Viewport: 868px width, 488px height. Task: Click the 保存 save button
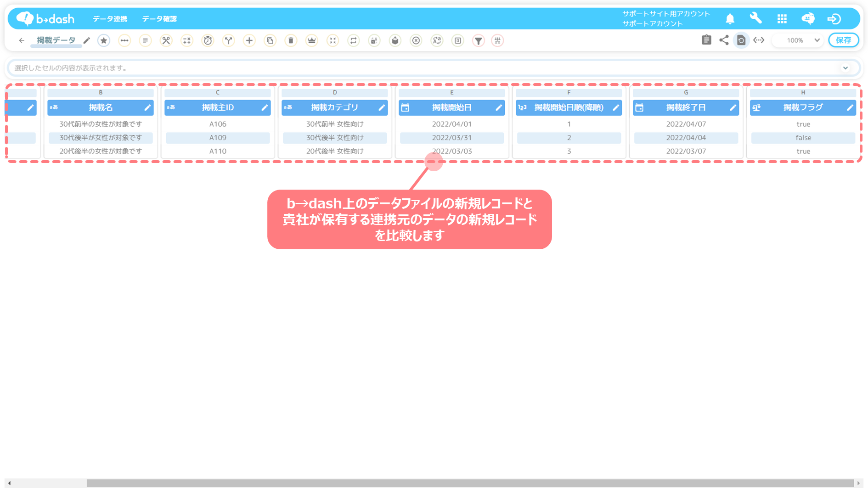click(844, 40)
